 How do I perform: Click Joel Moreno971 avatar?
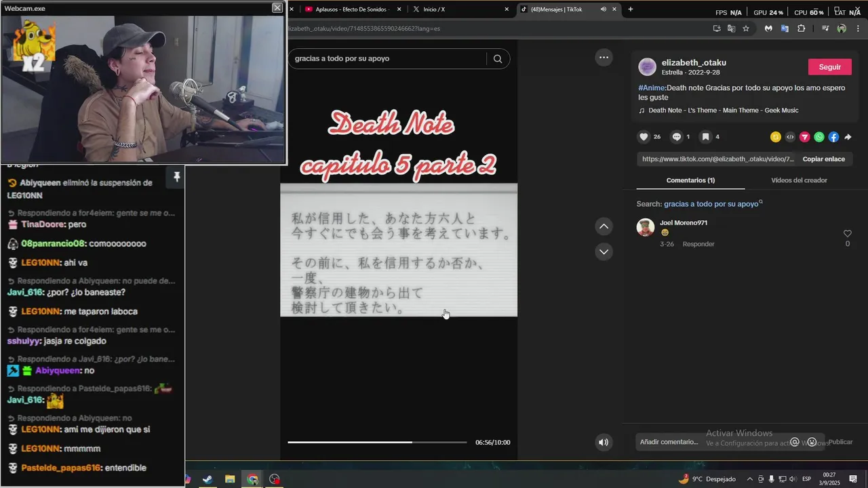[x=646, y=227]
